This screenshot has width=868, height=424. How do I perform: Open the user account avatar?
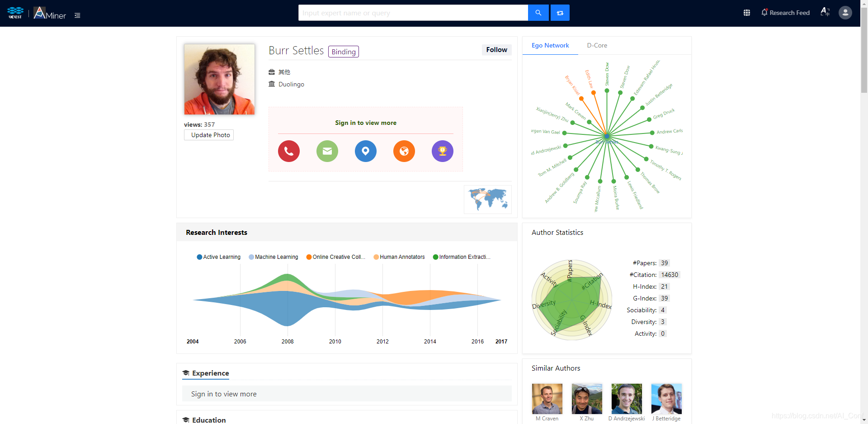coord(845,13)
